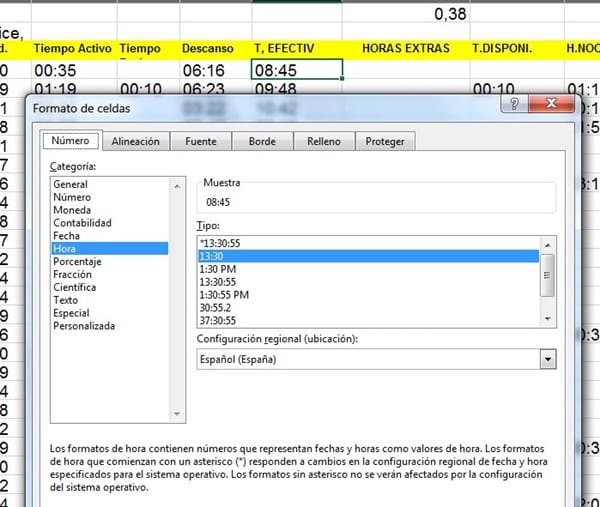This screenshot has width=600, height=507.
Task: Click the Tiempo Activo header cell
Action: 74,49
